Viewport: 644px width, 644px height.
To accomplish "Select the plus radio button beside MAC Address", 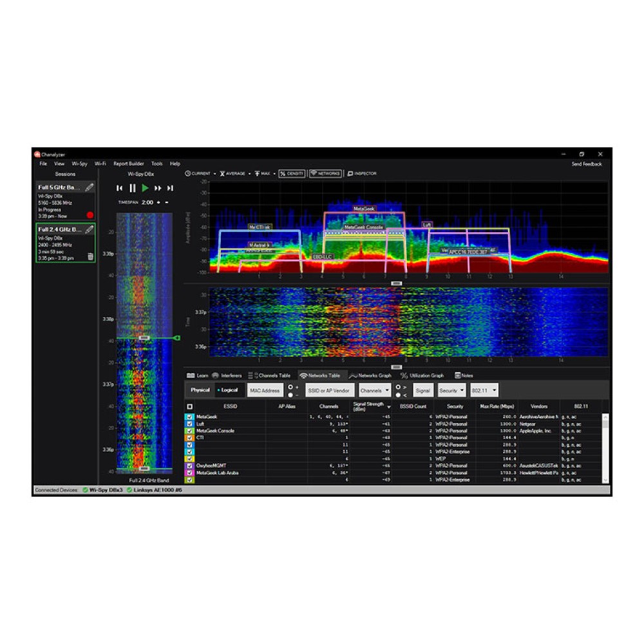I will coord(291,387).
